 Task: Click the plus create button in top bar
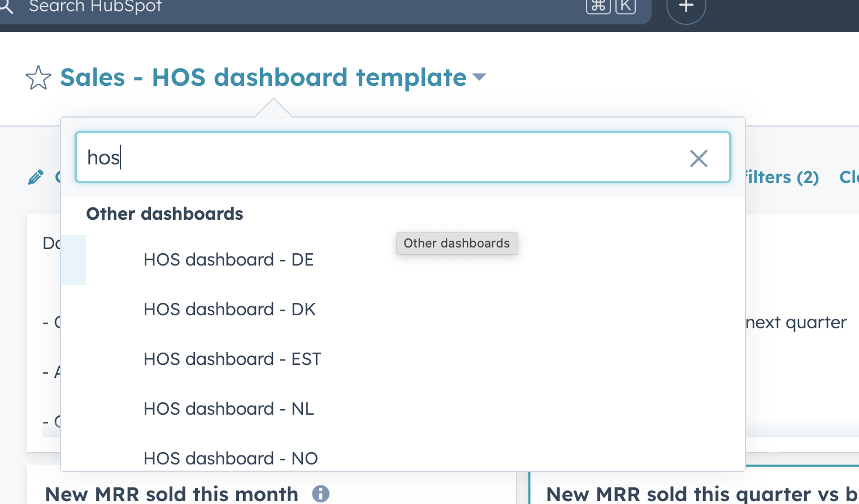(x=686, y=7)
